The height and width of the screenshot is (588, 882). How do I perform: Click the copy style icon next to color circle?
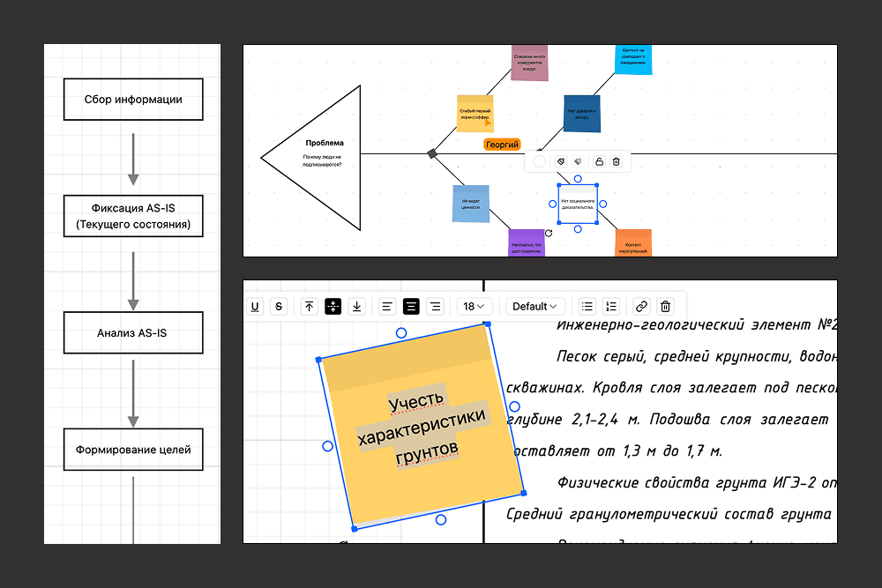[x=559, y=161]
